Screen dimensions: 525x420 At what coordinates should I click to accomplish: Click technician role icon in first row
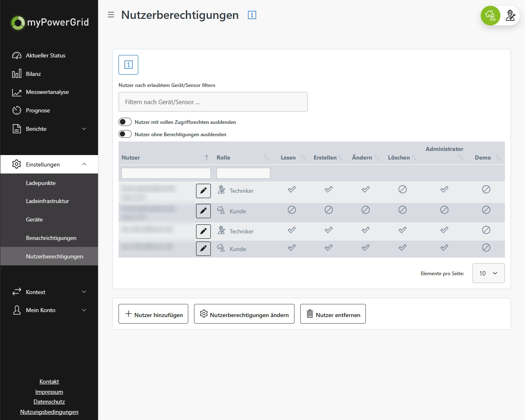[x=221, y=189]
